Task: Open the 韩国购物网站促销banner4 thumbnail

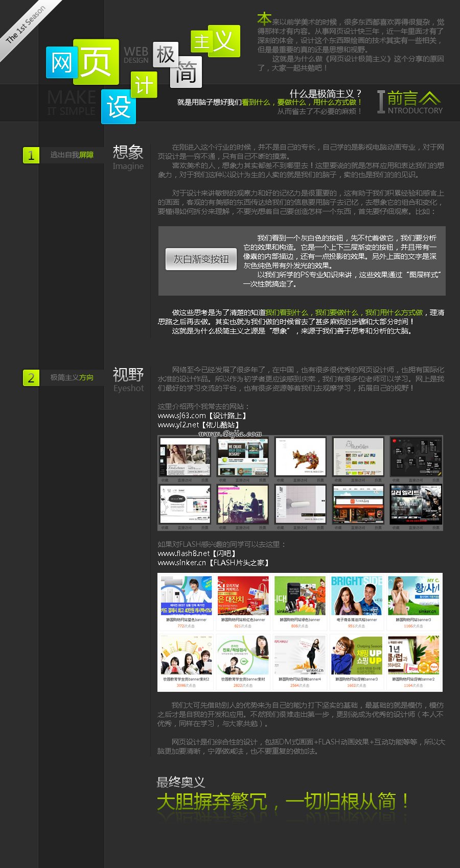Action: coord(300,656)
